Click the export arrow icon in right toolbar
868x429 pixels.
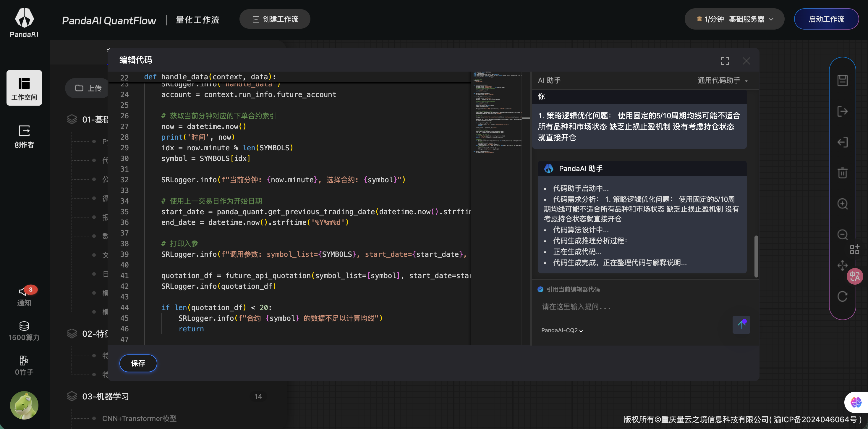coord(842,111)
